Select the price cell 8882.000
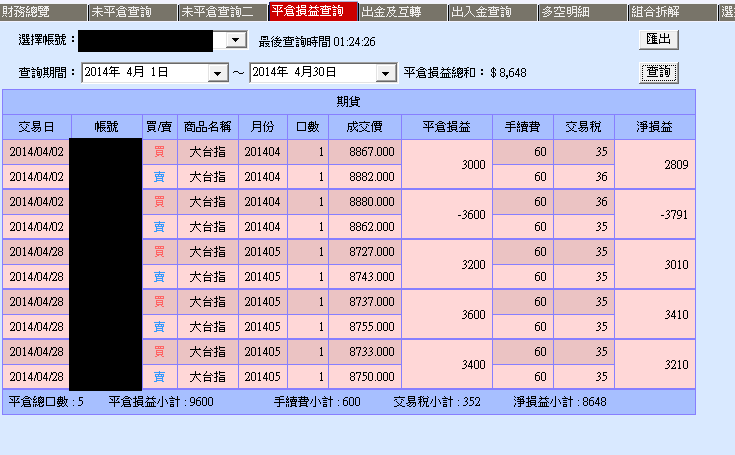The height and width of the screenshot is (455, 735). coord(365,177)
